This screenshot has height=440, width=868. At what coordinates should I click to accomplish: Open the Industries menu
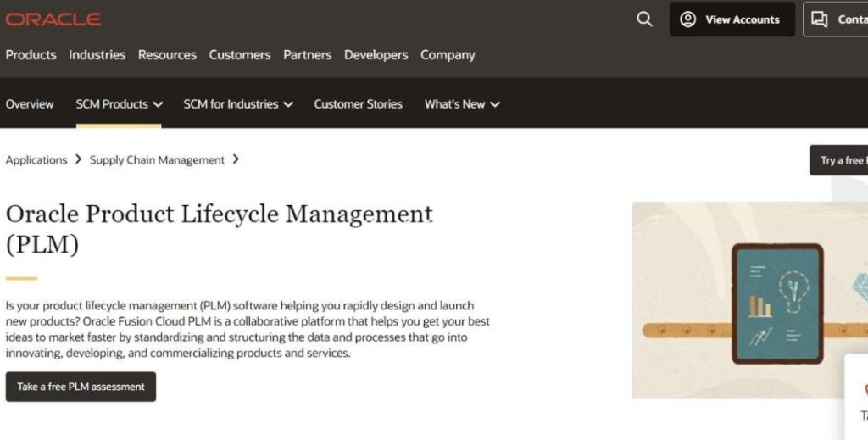pos(97,55)
